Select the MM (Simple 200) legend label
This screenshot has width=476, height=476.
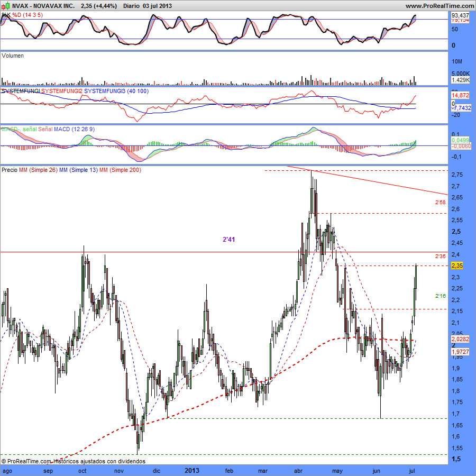click(120, 170)
